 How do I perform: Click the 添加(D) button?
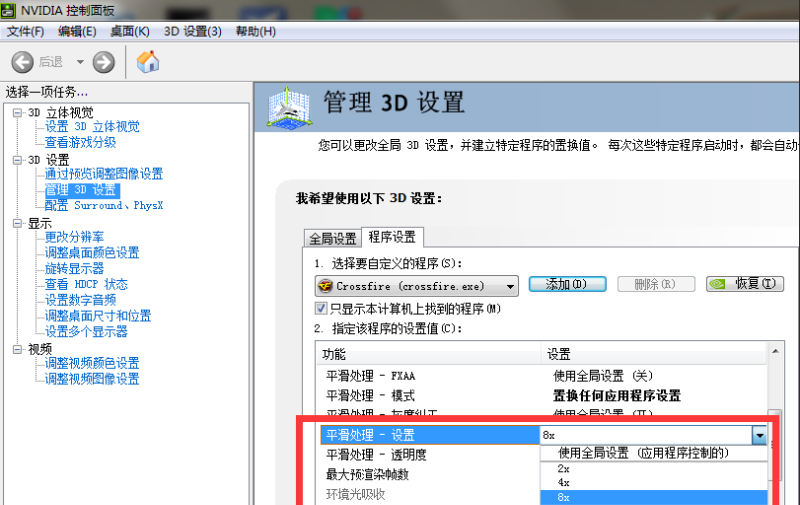(x=567, y=284)
